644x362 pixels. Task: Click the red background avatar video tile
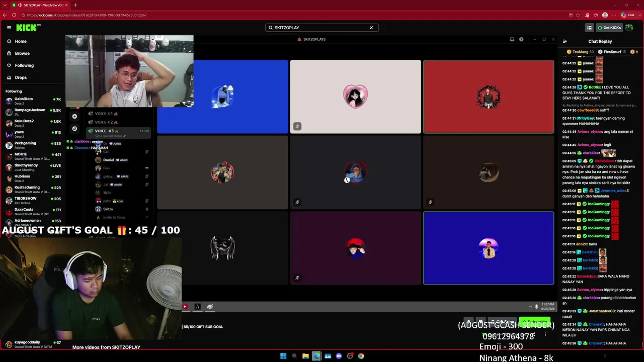tap(489, 97)
